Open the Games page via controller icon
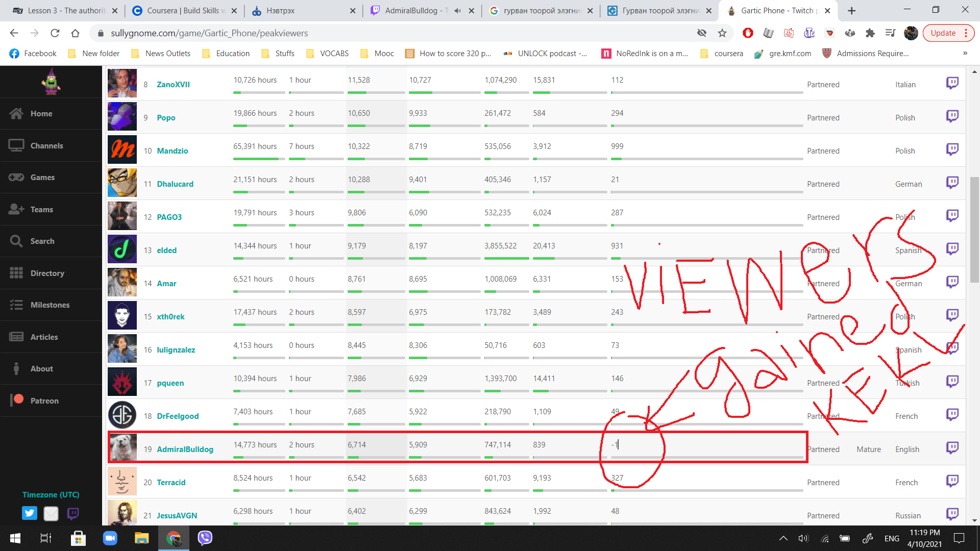Viewport: 980px width, 551px height. (16, 178)
